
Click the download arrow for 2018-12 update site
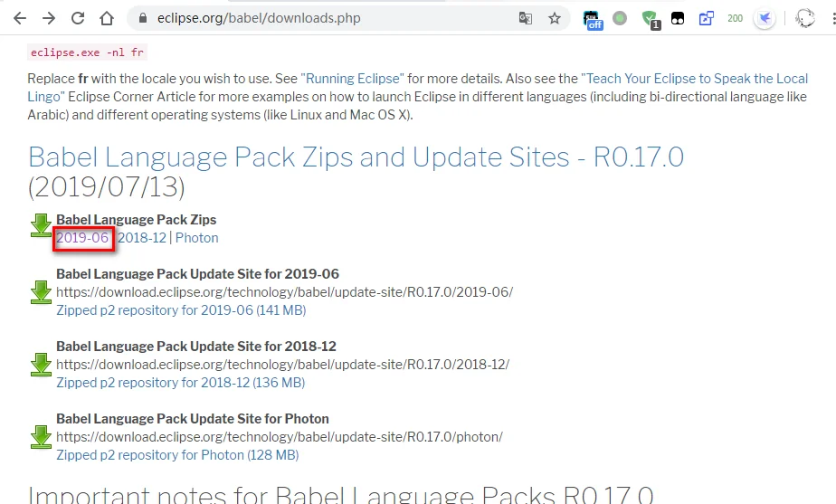click(41, 365)
